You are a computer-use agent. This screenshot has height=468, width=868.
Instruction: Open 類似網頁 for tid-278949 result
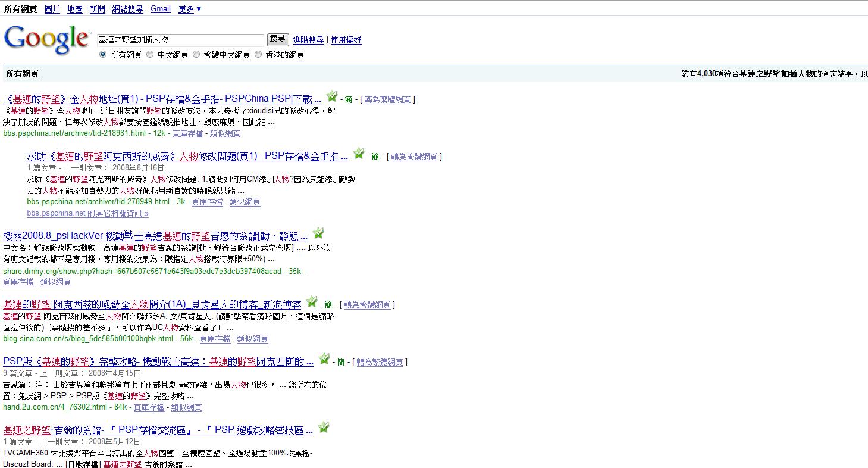pyautogui.click(x=245, y=202)
